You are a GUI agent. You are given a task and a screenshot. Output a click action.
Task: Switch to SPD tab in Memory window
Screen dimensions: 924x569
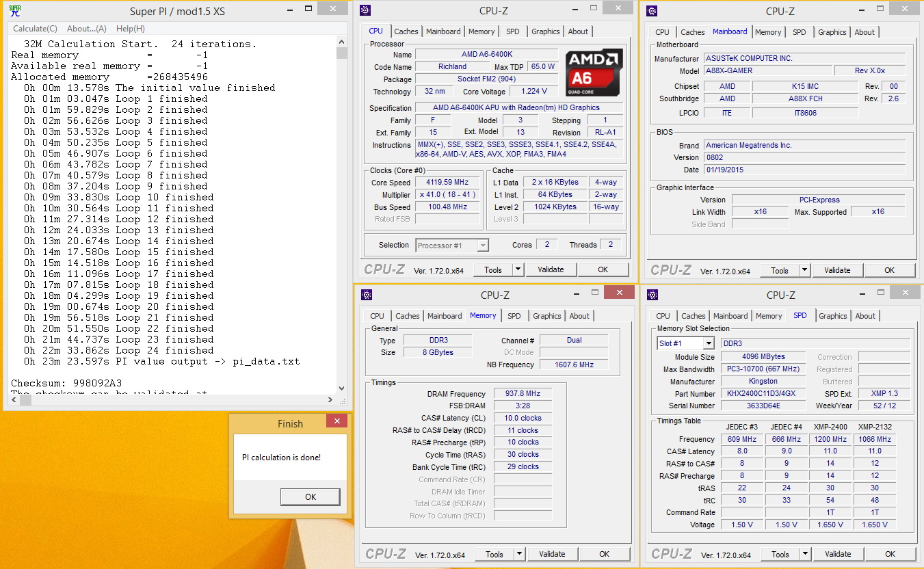(514, 316)
